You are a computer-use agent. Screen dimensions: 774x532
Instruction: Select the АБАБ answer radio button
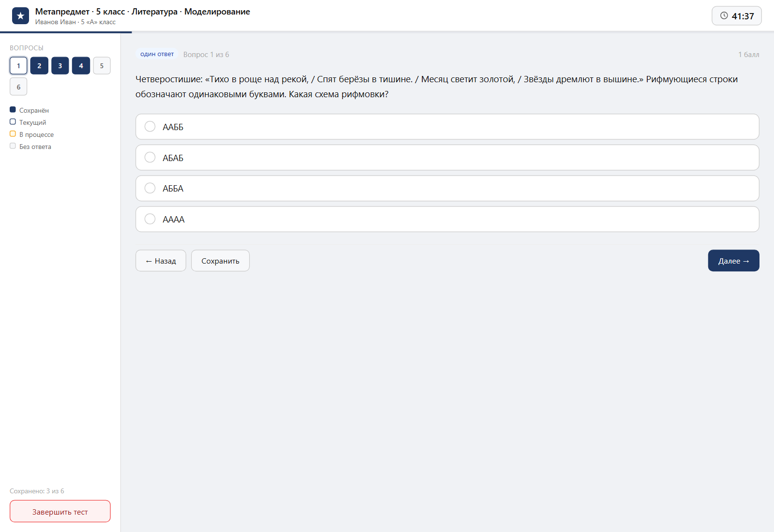[150, 158]
